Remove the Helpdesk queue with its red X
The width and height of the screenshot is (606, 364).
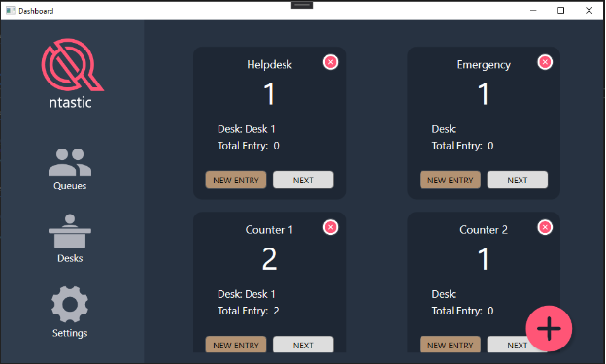coord(330,62)
